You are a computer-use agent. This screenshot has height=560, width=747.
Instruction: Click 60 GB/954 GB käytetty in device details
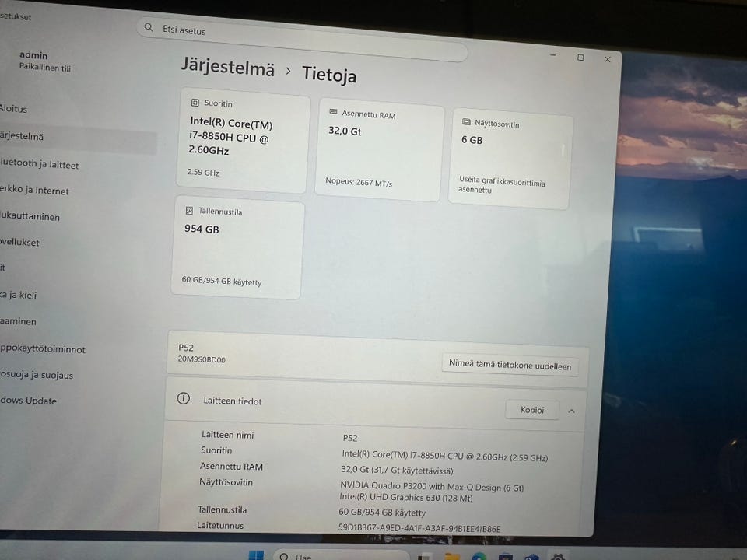(382, 513)
